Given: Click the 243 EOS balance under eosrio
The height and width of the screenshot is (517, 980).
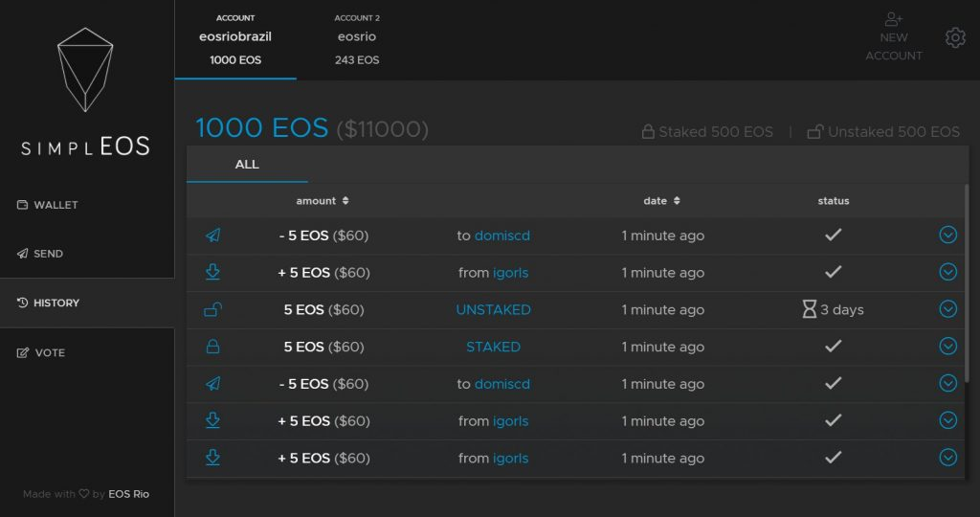Looking at the screenshot, I should [357, 60].
